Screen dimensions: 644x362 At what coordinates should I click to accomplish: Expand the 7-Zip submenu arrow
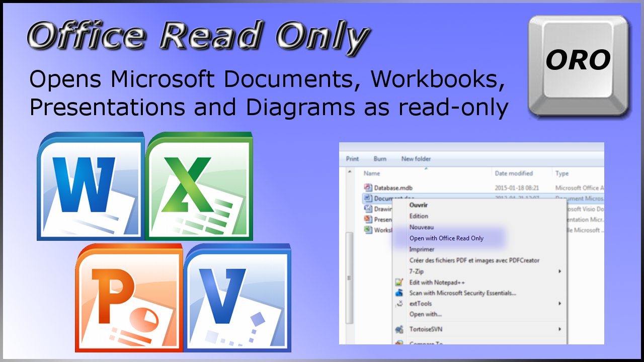(560, 271)
